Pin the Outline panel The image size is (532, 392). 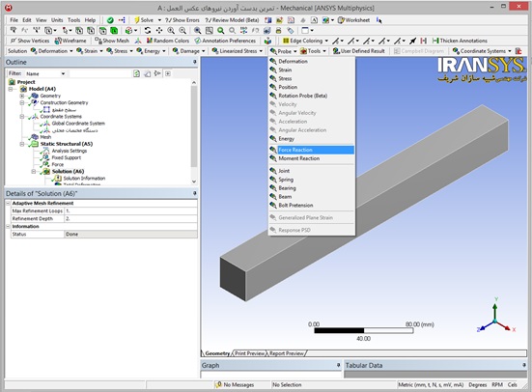(194, 62)
